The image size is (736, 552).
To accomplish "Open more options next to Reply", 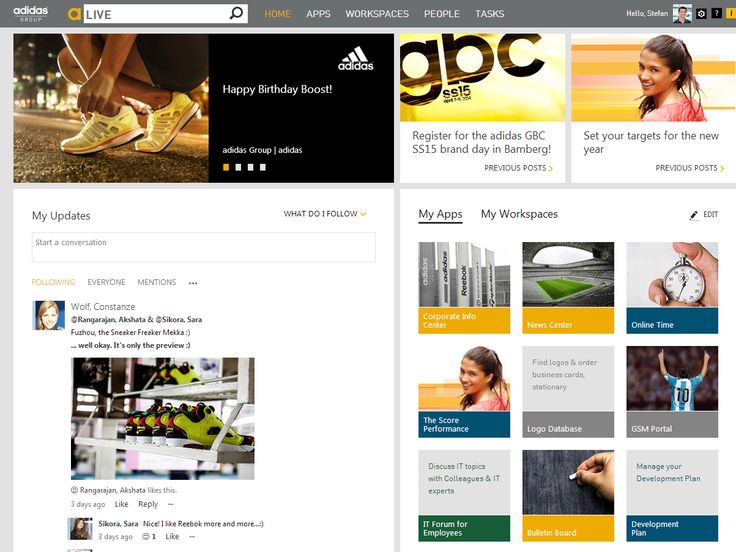I will (171, 504).
